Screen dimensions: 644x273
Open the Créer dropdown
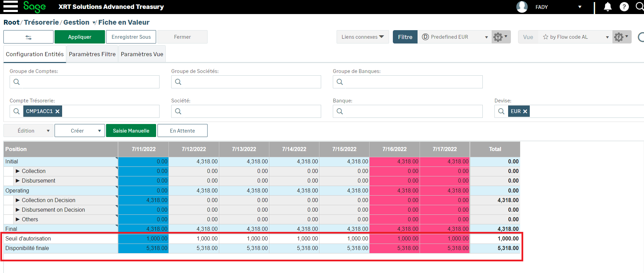click(80, 131)
